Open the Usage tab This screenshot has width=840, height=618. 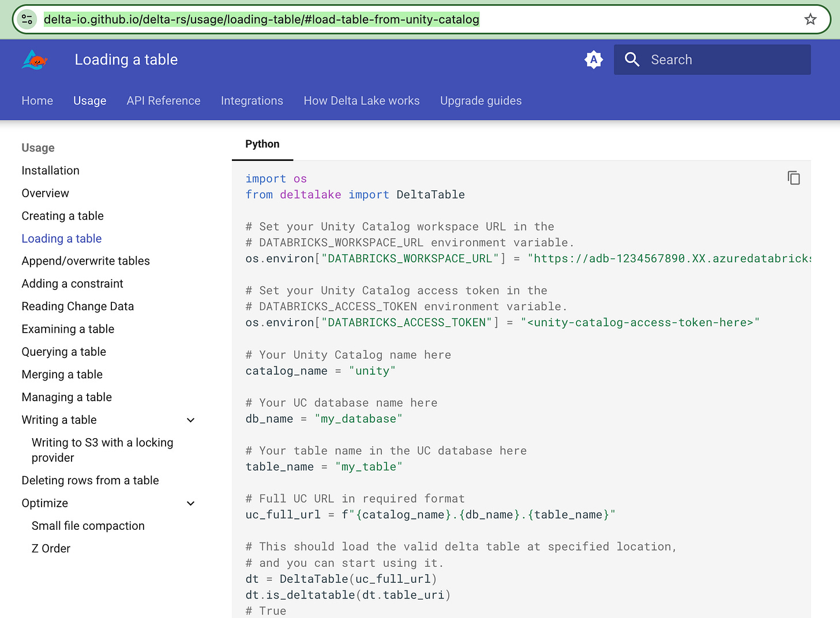tap(90, 101)
